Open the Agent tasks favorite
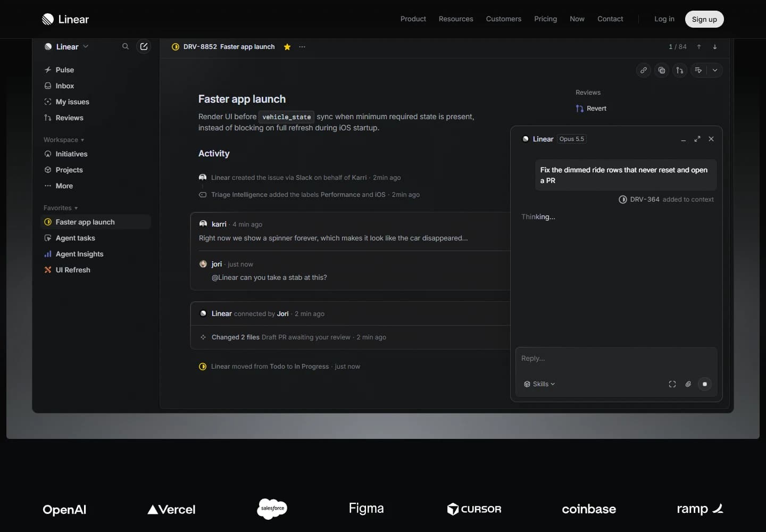The height and width of the screenshot is (532, 766). point(96,238)
